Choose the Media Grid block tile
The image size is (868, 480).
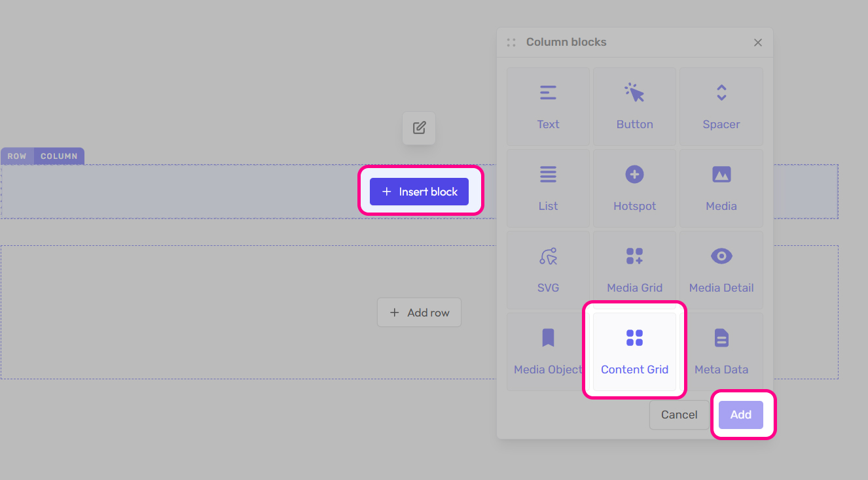point(634,270)
